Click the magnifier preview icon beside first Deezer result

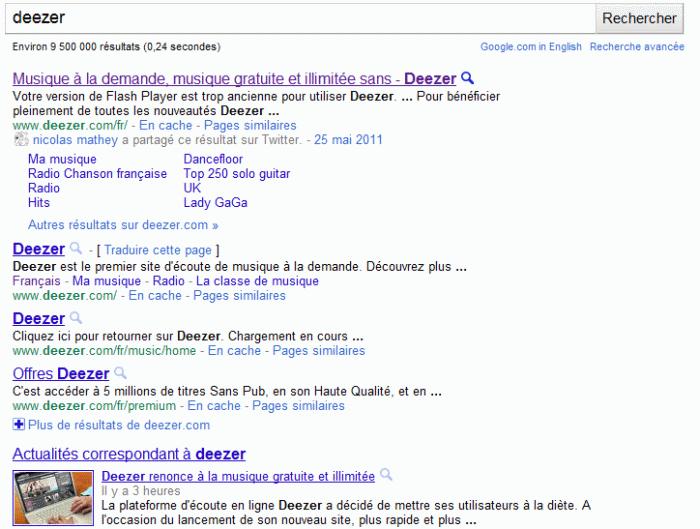click(467, 78)
